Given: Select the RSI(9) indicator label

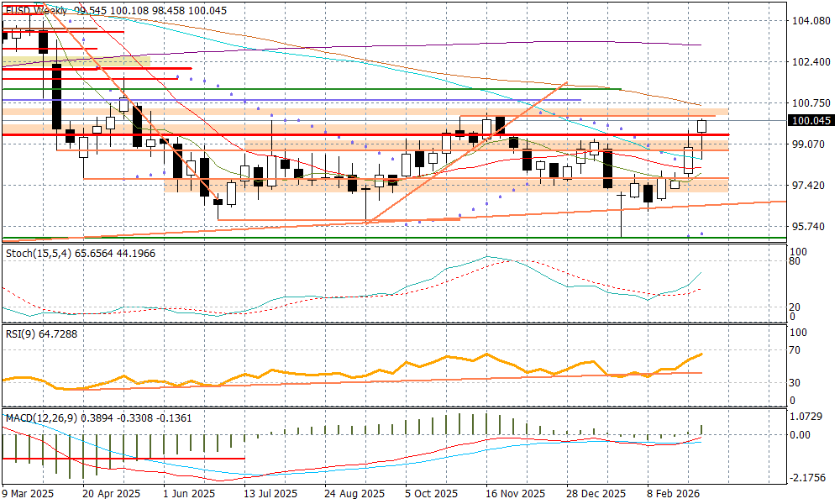Looking at the screenshot, I should point(21,335).
